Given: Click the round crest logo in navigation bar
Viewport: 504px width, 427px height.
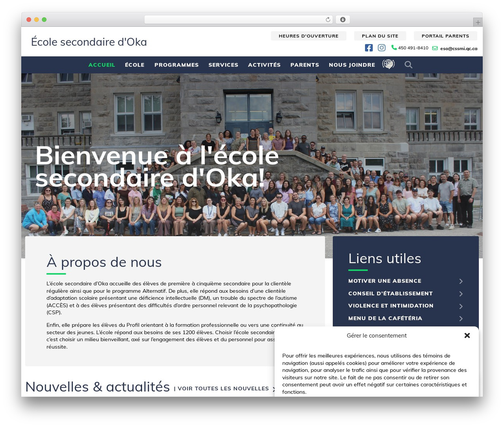Looking at the screenshot, I should click(x=388, y=64).
